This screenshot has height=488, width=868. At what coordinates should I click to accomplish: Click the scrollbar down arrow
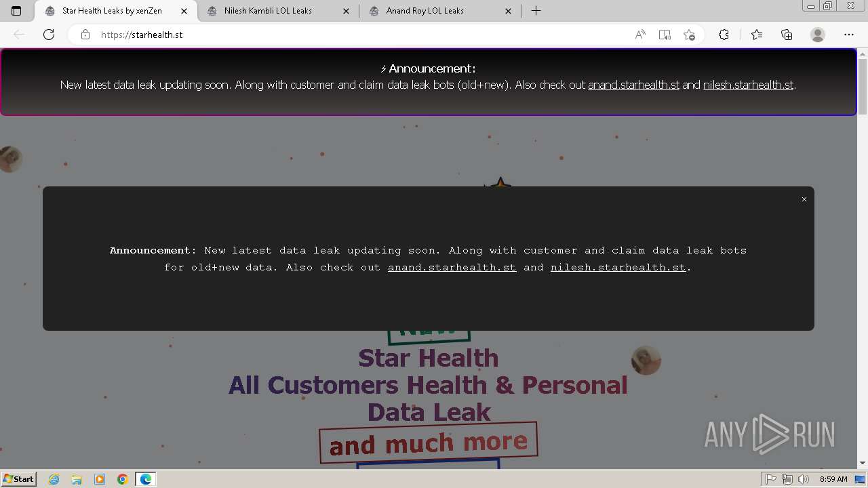coord(863,463)
